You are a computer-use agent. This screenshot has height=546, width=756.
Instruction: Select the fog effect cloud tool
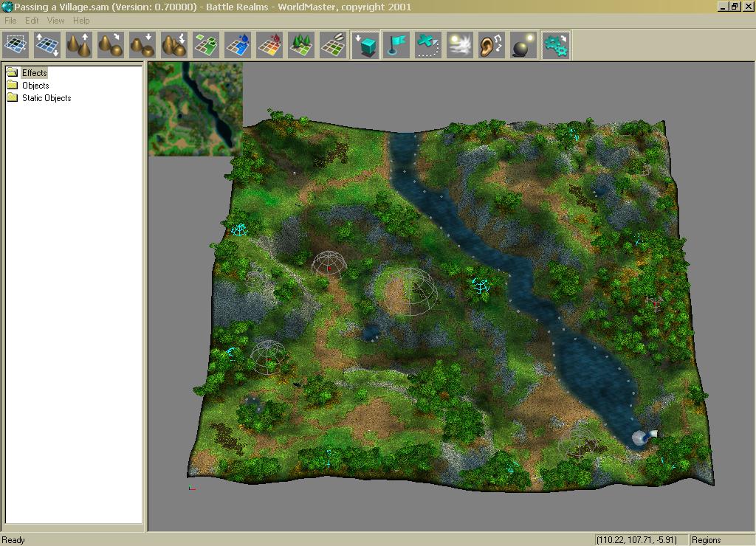(x=460, y=45)
